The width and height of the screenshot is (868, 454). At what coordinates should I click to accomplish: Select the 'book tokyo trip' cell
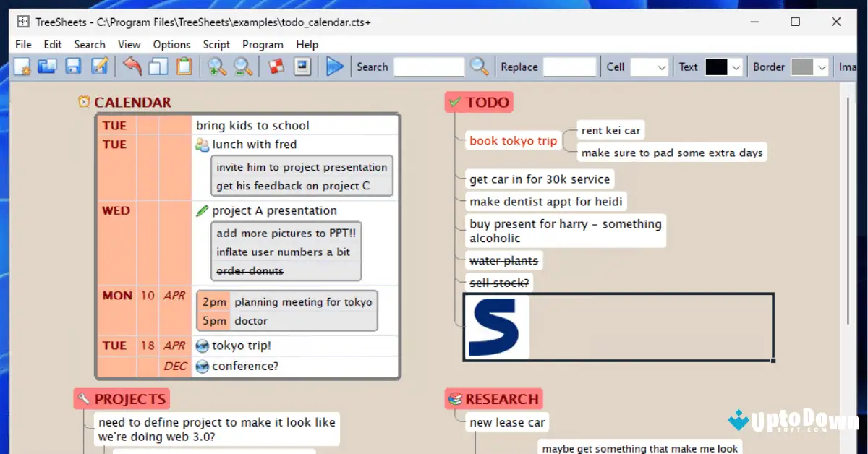(x=513, y=140)
